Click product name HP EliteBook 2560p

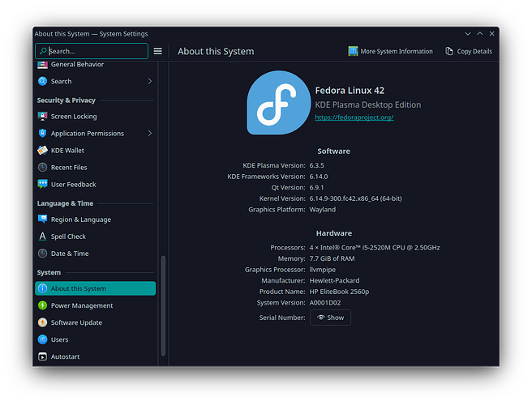click(339, 292)
